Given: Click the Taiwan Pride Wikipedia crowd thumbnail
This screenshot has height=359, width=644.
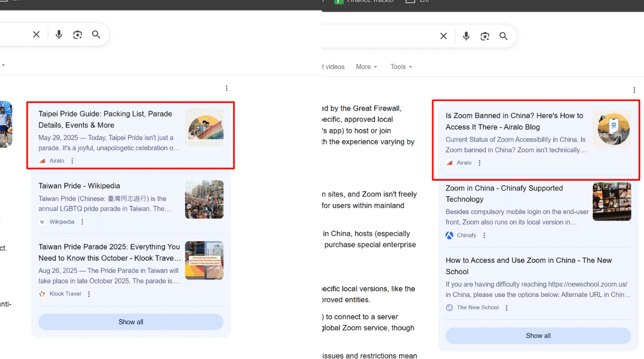Looking at the screenshot, I should (x=204, y=200).
